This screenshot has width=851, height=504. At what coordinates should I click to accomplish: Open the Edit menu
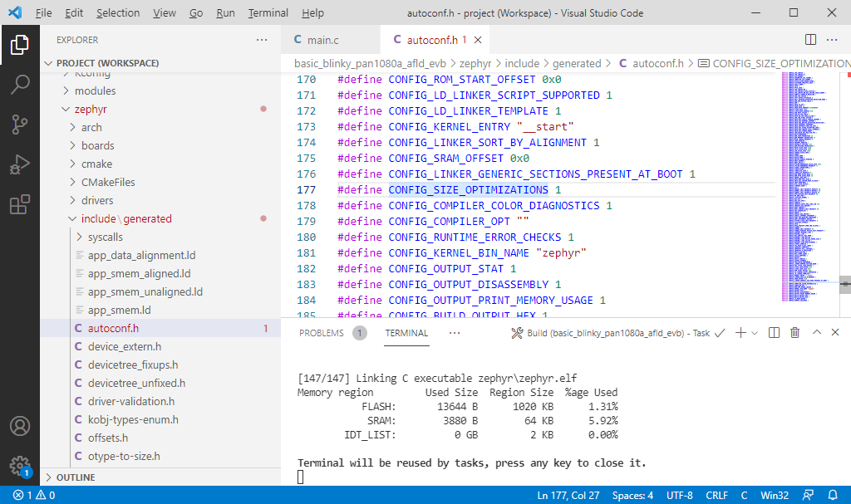pyautogui.click(x=74, y=13)
